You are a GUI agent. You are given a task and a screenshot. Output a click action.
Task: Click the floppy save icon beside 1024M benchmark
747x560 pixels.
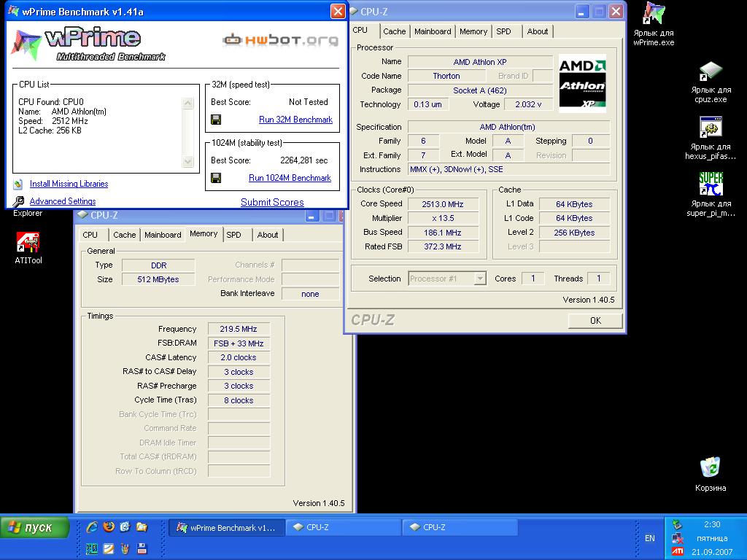click(216, 178)
